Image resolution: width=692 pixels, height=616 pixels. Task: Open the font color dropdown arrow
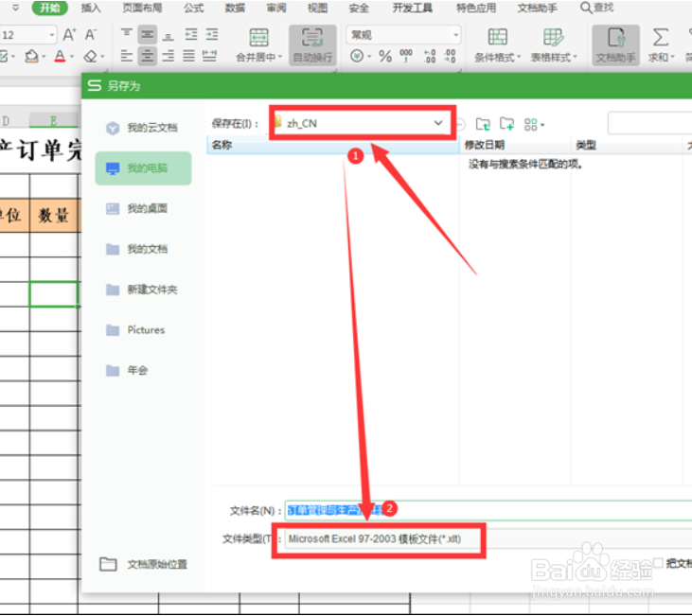click(x=72, y=57)
